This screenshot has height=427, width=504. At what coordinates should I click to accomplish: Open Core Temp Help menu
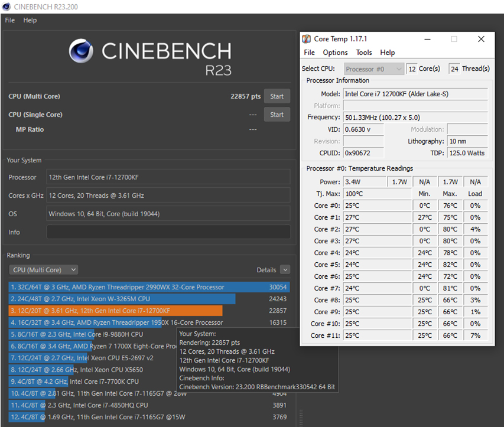(x=388, y=53)
